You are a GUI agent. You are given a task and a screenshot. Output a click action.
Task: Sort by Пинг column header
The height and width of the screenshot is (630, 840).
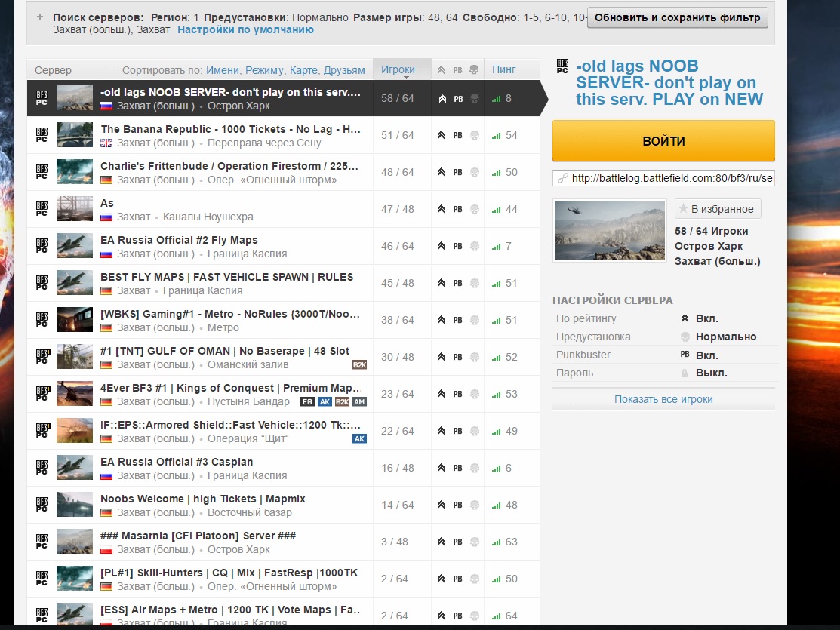(503, 69)
